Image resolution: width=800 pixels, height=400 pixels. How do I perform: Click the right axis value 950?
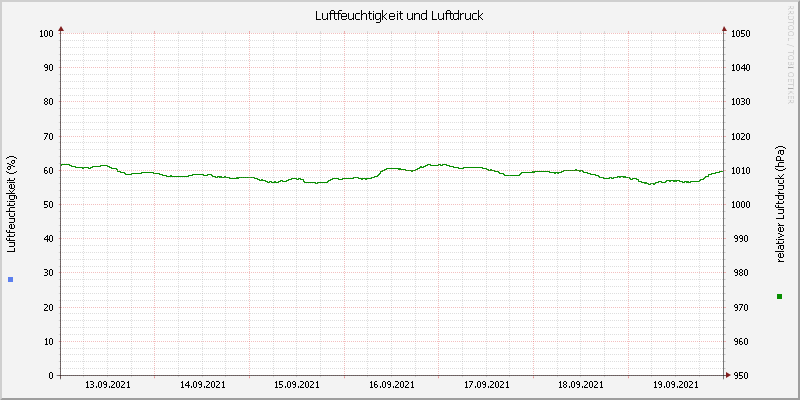[739, 376]
